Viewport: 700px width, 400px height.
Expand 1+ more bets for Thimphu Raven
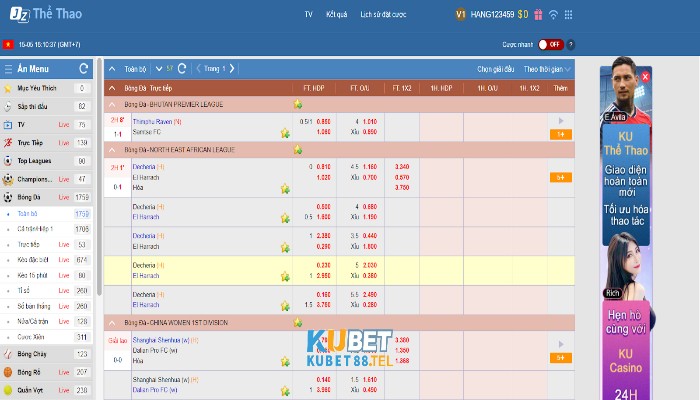pyautogui.click(x=561, y=134)
